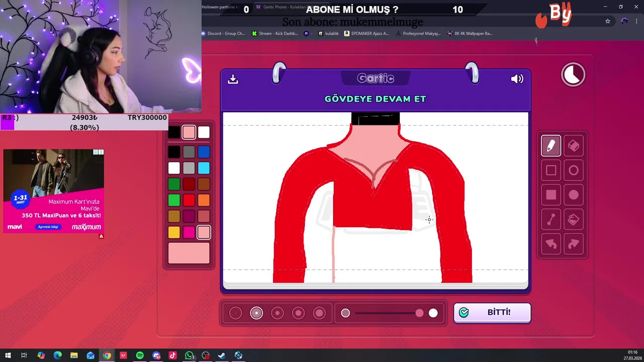Open Microsoft Edge from the taskbar
The image size is (644, 362).
pyautogui.click(x=57, y=355)
